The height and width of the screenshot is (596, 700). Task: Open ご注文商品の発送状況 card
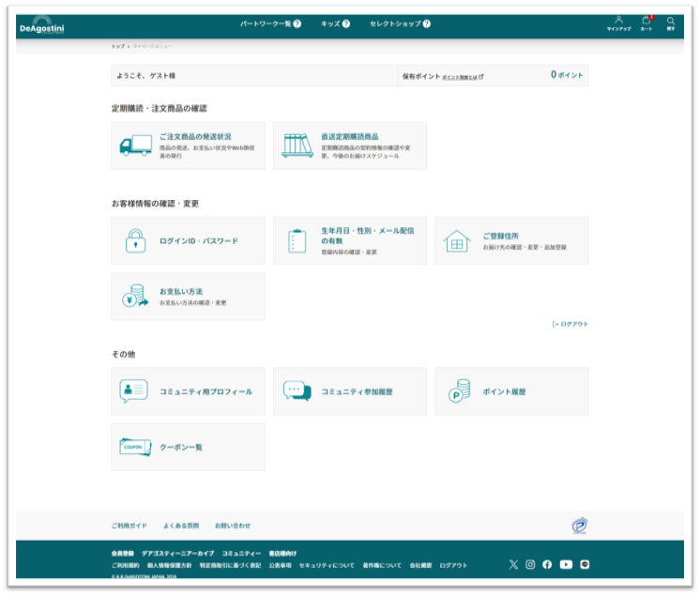188,145
